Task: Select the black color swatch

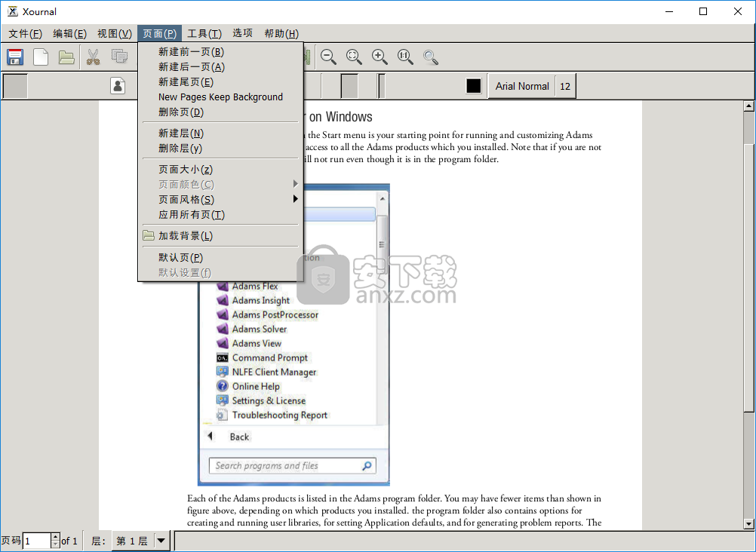Action: [474, 86]
